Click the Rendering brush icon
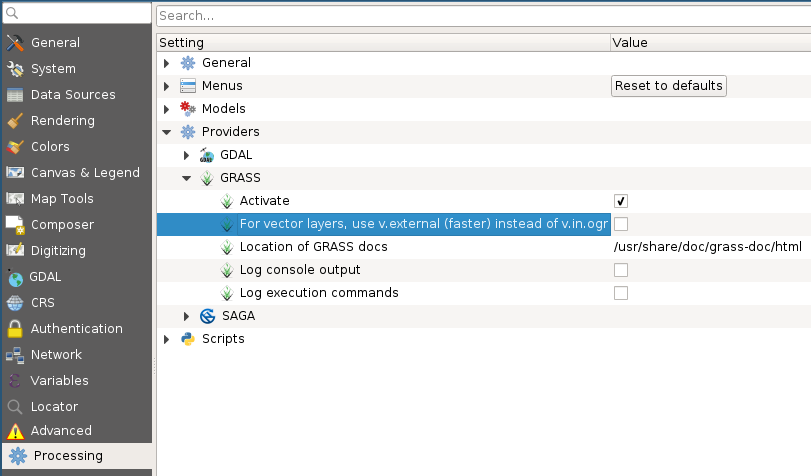The width and height of the screenshot is (811, 476). point(15,121)
